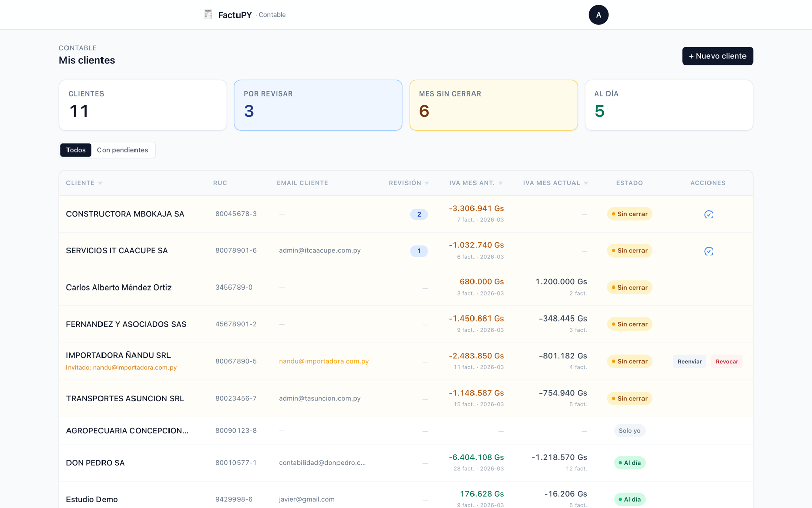Click the FactuPY logo icon
The image size is (812, 508).
tap(208, 15)
